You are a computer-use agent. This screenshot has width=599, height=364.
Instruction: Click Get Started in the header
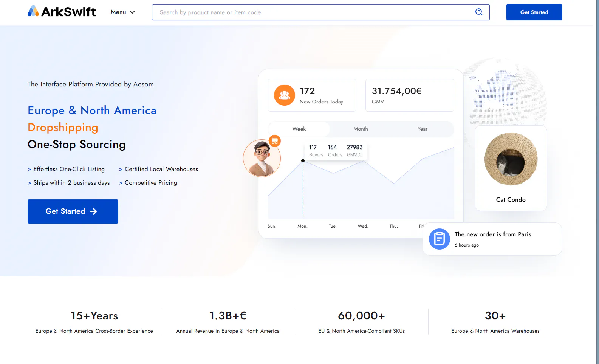click(534, 12)
